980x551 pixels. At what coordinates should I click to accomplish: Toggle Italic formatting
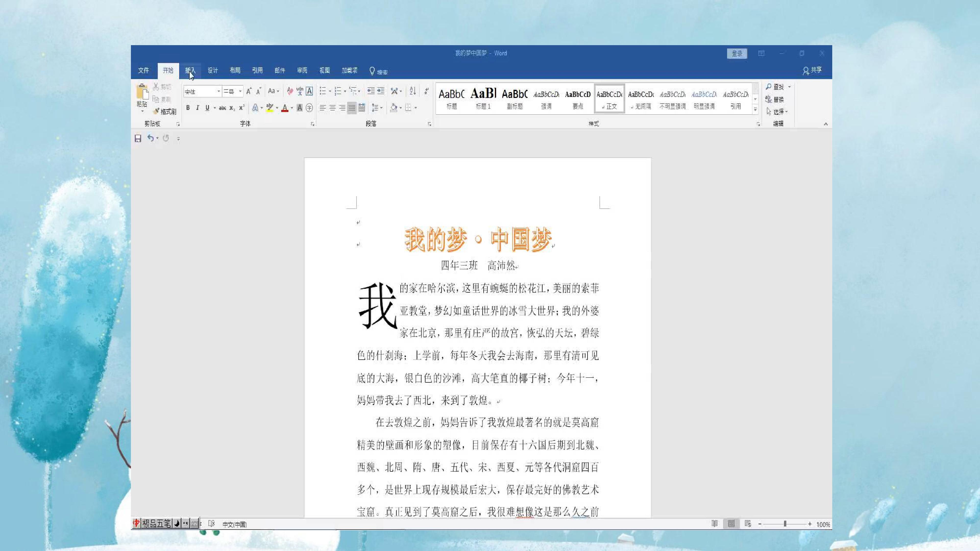(198, 108)
